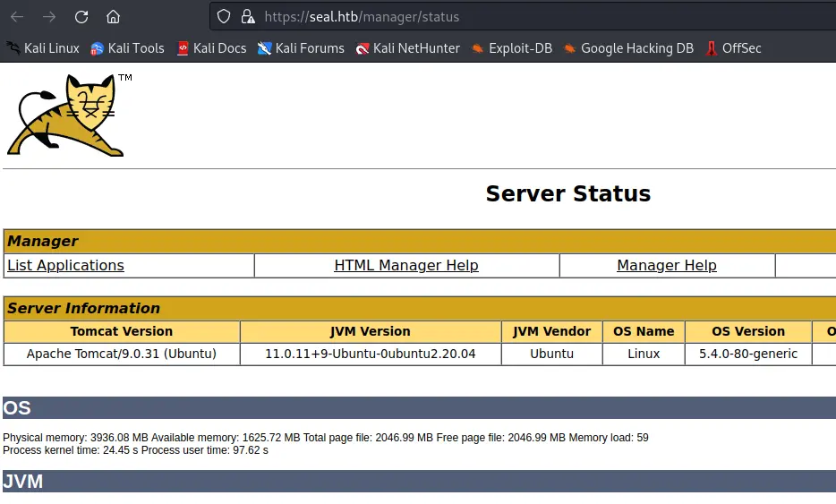Click the browser Forward arrow

point(49,17)
